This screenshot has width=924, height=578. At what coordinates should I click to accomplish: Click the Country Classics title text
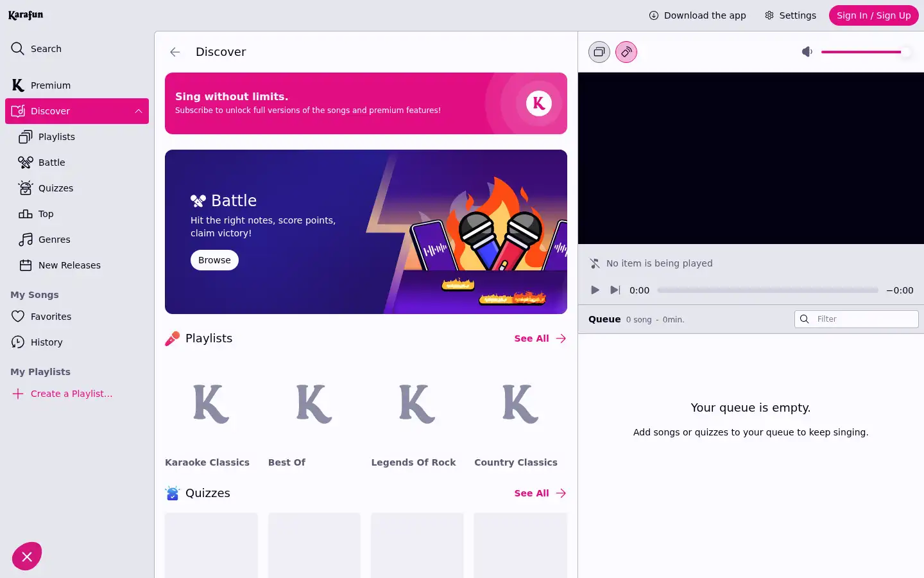tap(516, 462)
